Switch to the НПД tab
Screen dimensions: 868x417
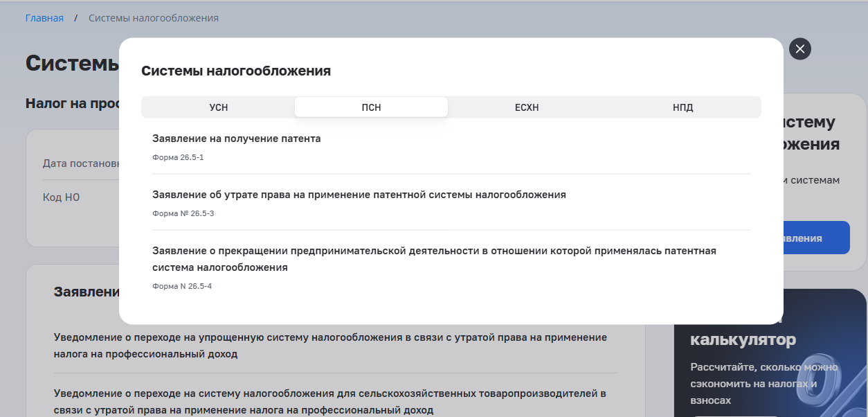tap(682, 107)
